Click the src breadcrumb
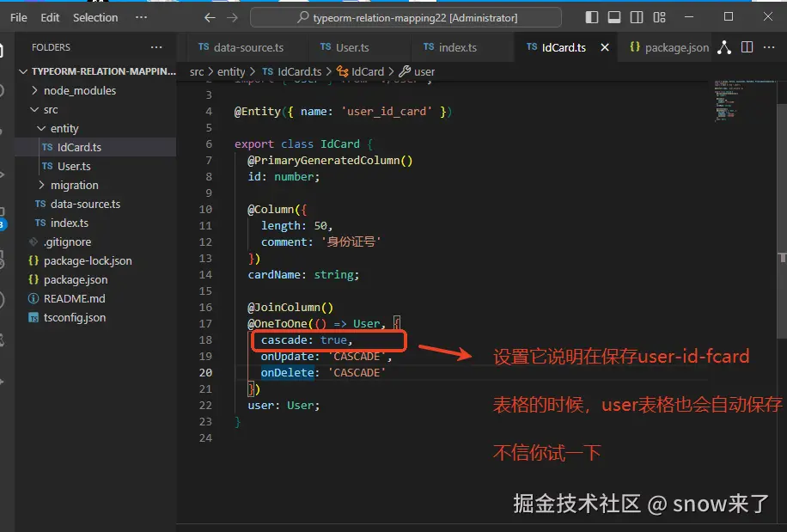This screenshot has width=787, height=532. [x=197, y=72]
